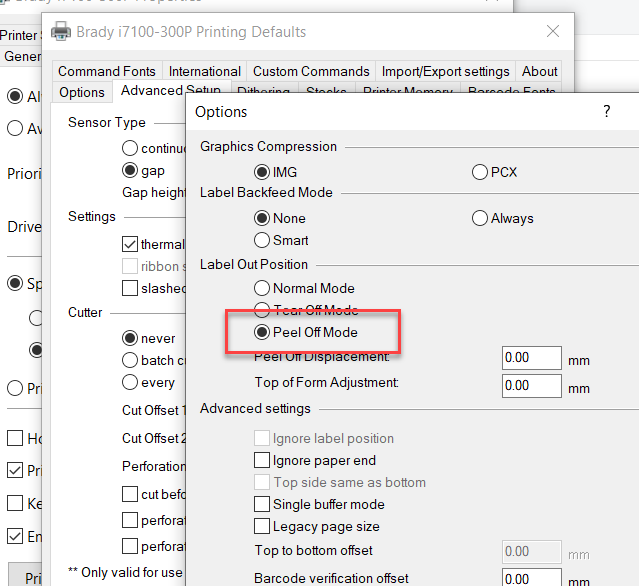Viewport: 639px width, 586px height.
Task: Click the Options dialog help question mark
Action: click(606, 112)
